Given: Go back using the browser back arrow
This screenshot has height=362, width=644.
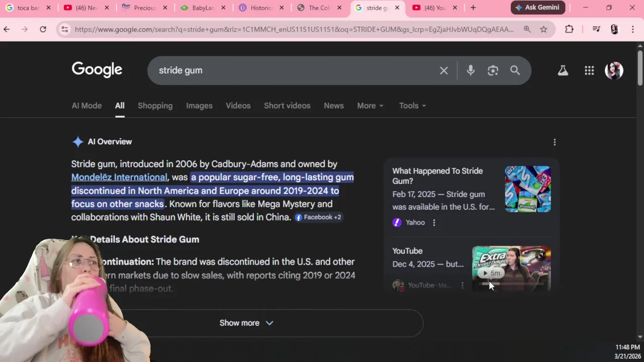Looking at the screenshot, I should [x=7, y=29].
